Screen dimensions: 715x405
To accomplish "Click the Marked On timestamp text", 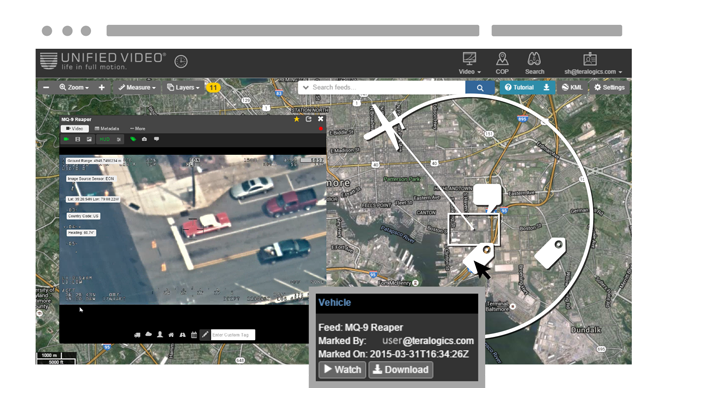I will [419, 354].
